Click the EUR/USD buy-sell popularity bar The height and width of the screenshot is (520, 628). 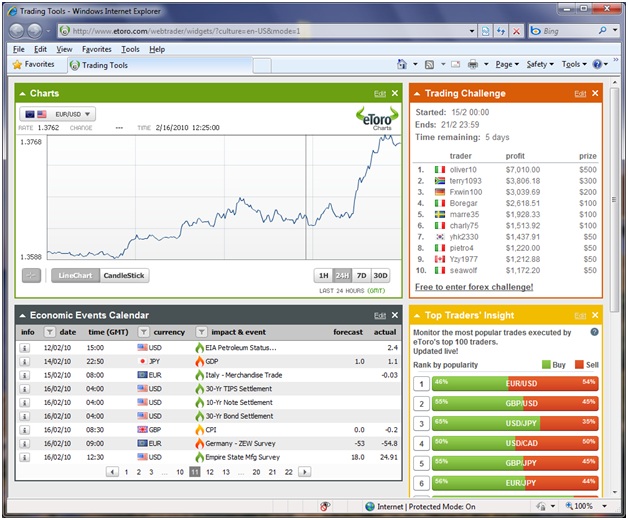click(x=515, y=383)
